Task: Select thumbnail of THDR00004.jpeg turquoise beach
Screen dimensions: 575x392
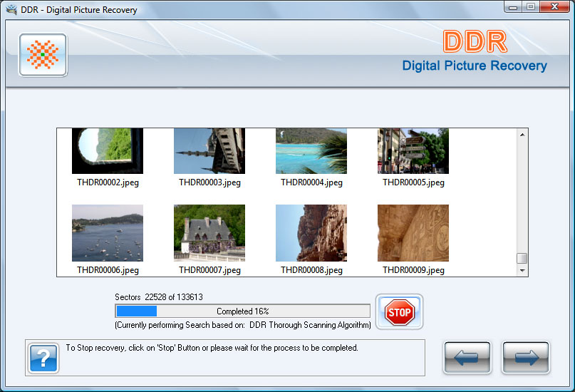Action: pyautogui.click(x=311, y=150)
